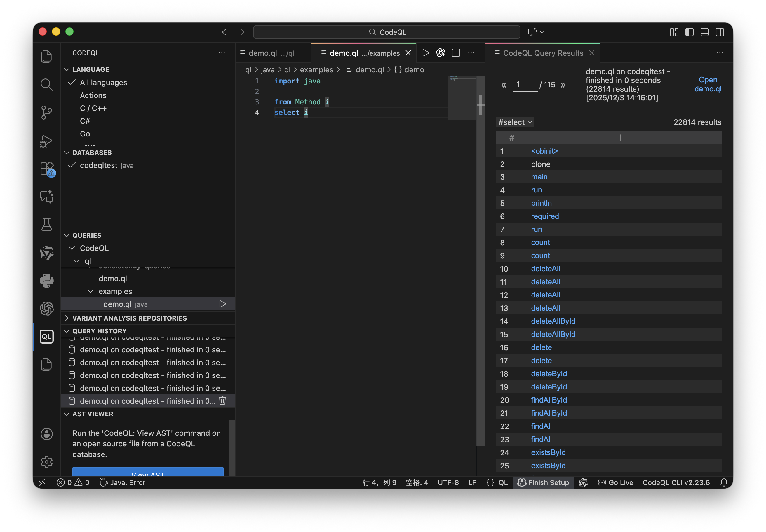Click the notifications bell in status bar

point(724,482)
